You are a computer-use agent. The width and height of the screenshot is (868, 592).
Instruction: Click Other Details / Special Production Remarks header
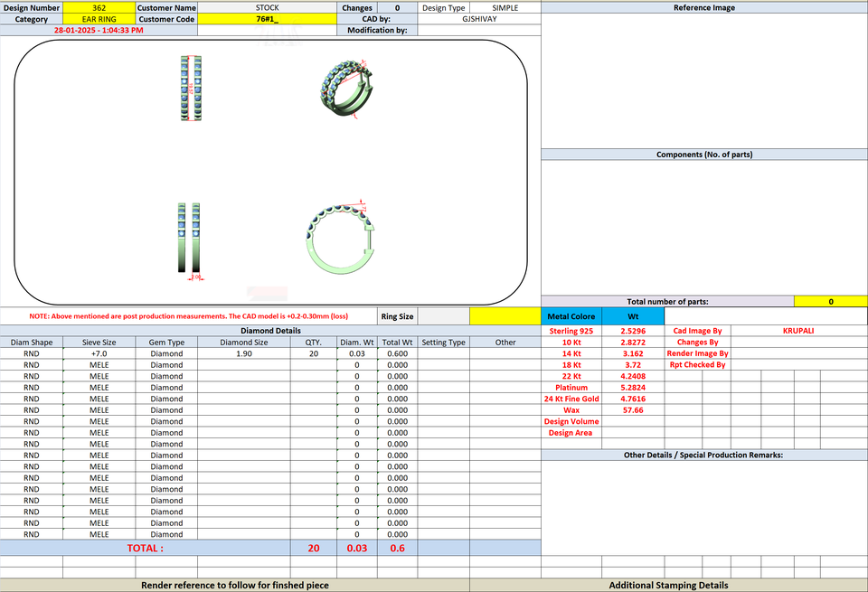tap(703, 456)
